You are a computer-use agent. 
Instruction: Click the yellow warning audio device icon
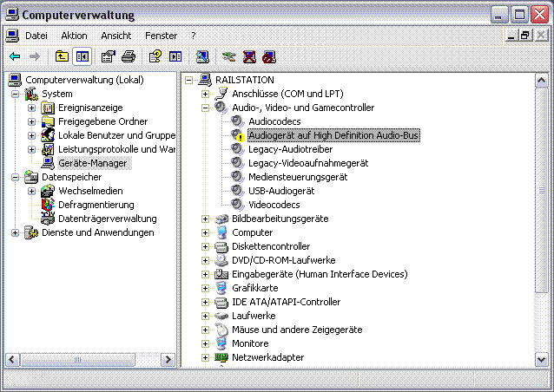(238, 135)
